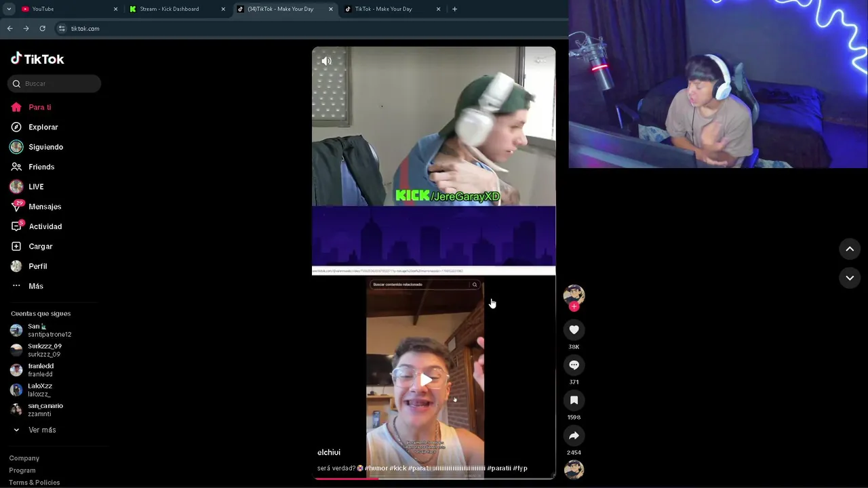868x488 pixels.
Task: Open creator avatar beside video
Action: coord(574,295)
